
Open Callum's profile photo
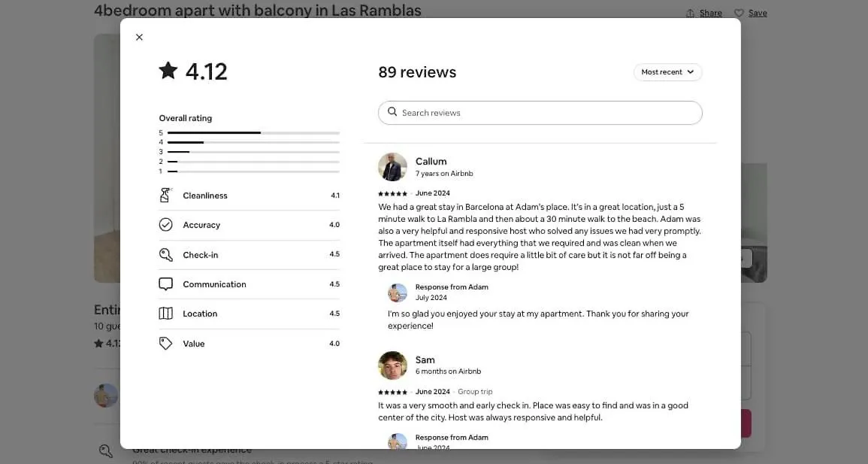click(392, 167)
